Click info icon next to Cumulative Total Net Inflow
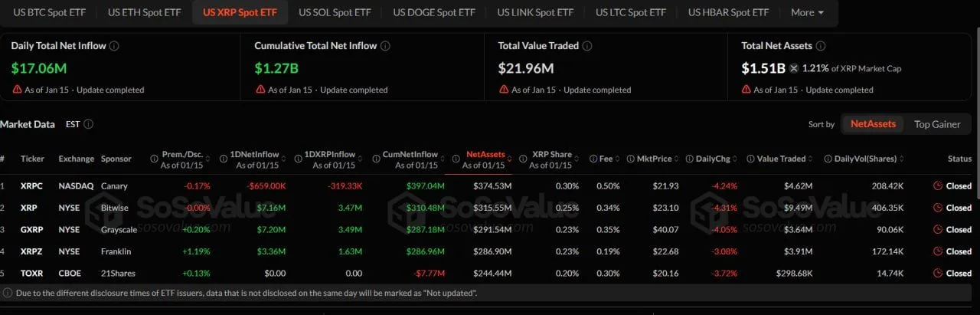 (x=385, y=46)
